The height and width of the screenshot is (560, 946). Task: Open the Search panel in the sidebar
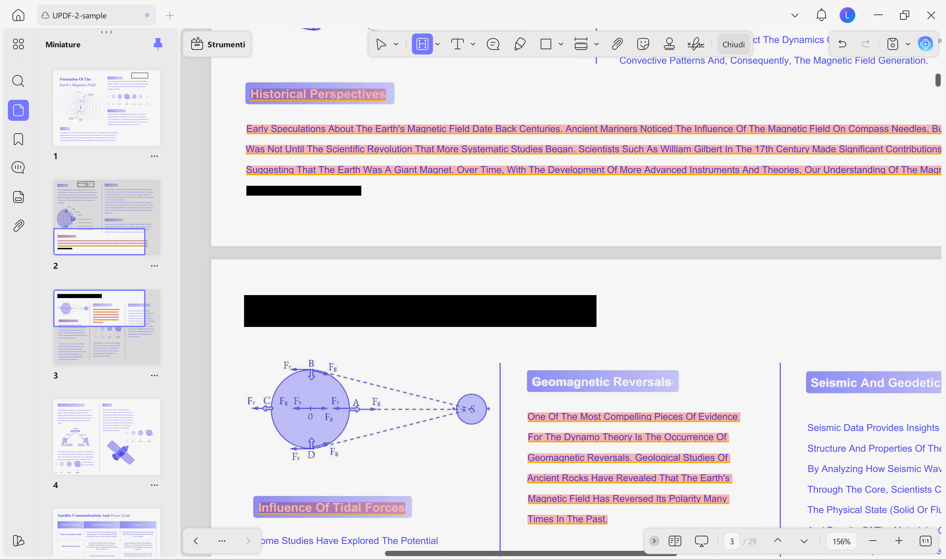pyautogui.click(x=18, y=81)
